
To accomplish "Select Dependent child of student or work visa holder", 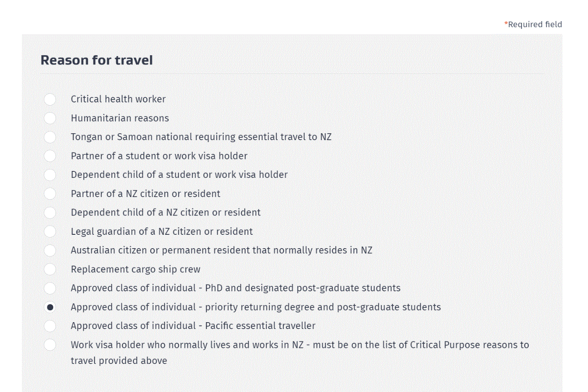I will point(50,175).
